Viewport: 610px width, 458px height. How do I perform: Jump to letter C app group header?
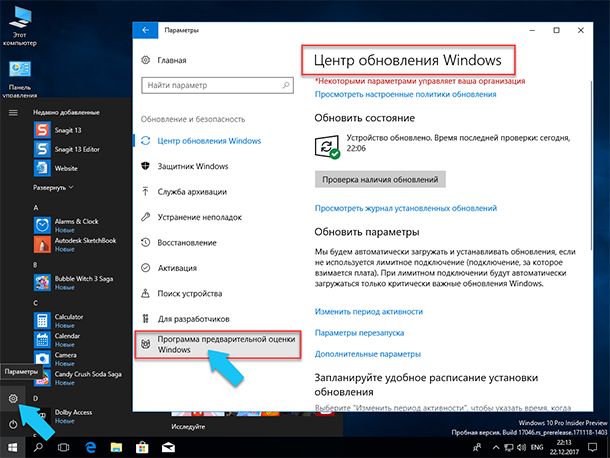point(35,303)
